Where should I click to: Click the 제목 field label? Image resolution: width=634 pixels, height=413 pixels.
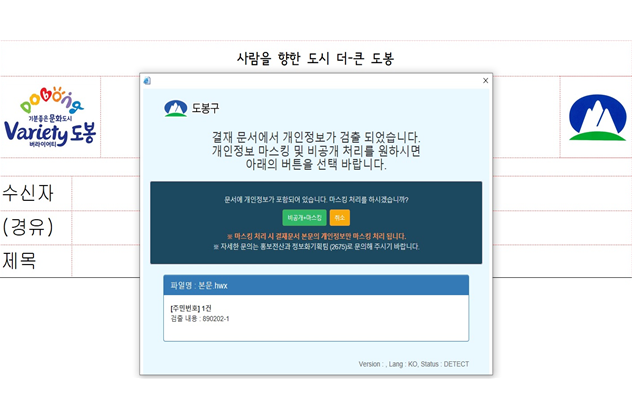19,261
